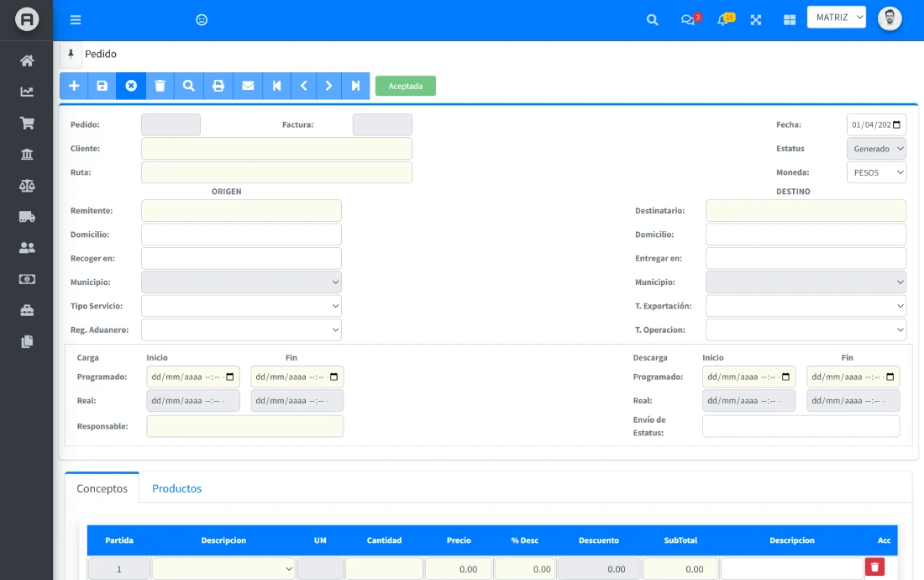Open the Estatus Generado dropdown
This screenshot has height=580, width=924.
tap(876, 149)
